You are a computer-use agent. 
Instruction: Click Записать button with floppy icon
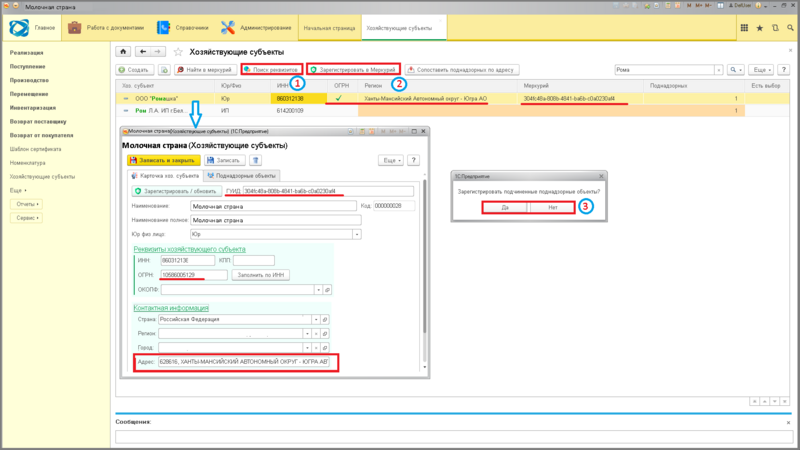click(x=224, y=160)
